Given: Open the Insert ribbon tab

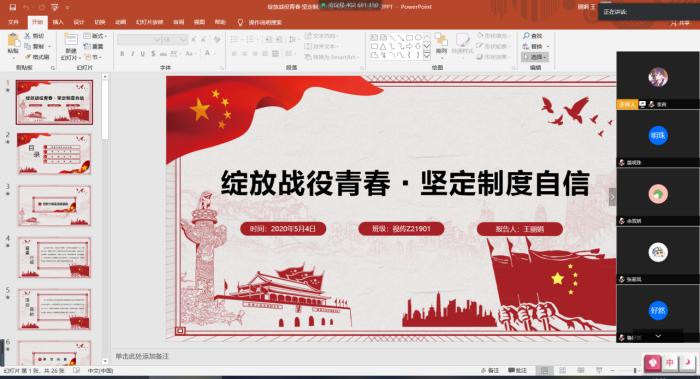Looking at the screenshot, I should point(58,22).
